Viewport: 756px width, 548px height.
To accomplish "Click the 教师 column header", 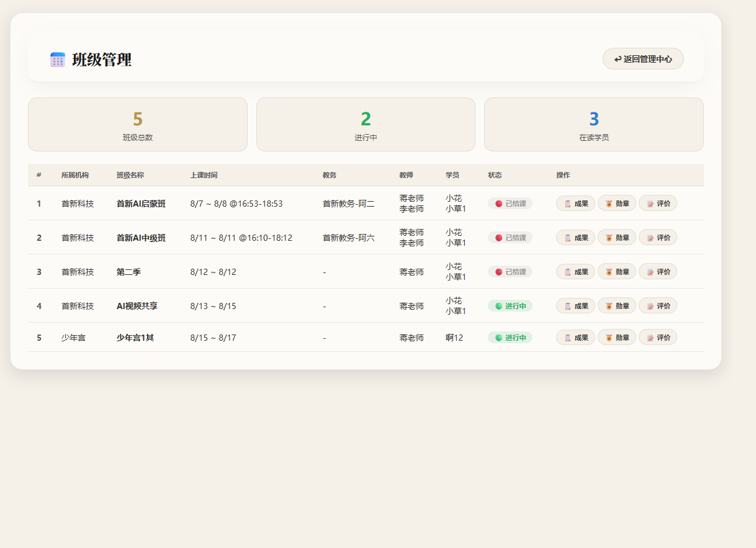I will pos(406,175).
